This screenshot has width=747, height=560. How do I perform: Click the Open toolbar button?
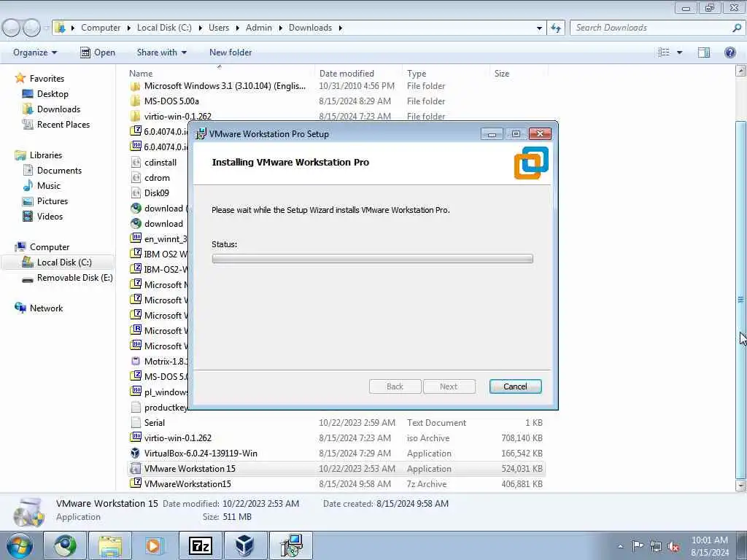pos(98,52)
